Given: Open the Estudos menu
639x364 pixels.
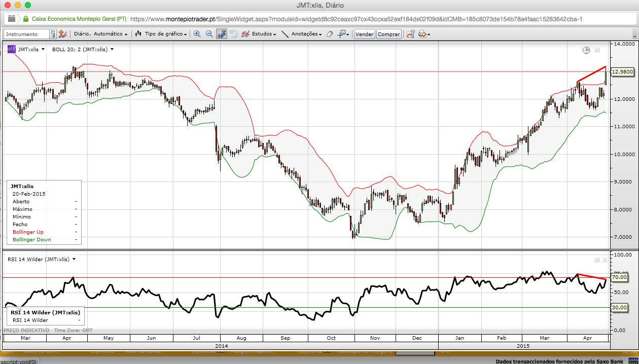Looking at the screenshot, I should pos(259,34).
